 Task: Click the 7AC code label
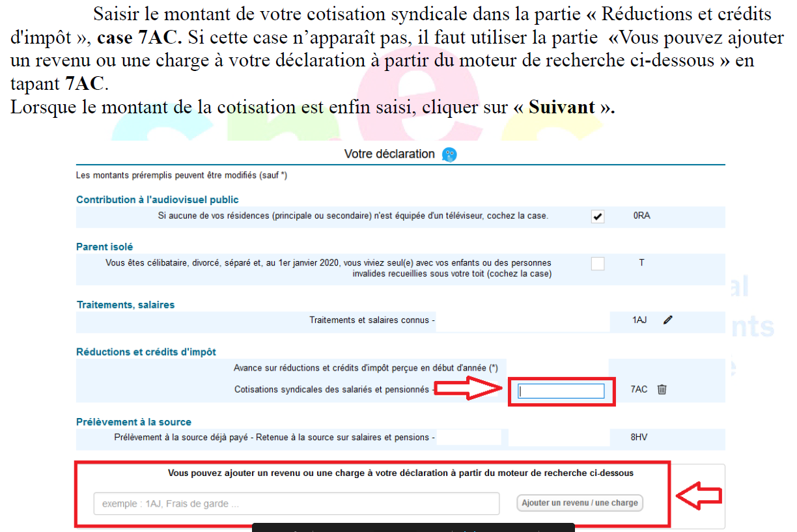tap(639, 389)
